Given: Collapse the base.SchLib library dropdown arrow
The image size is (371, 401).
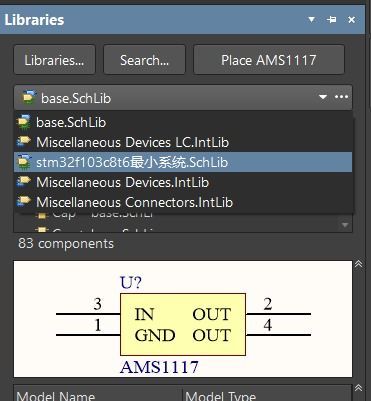Looking at the screenshot, I should tap(323, 97).
